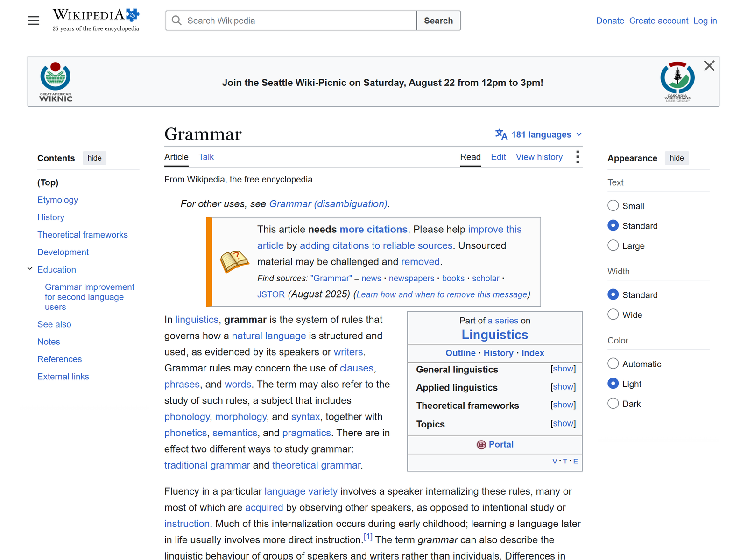The image size is (747, 560).
Task: Click the scholar find-sources link
Action: (486, 278)
